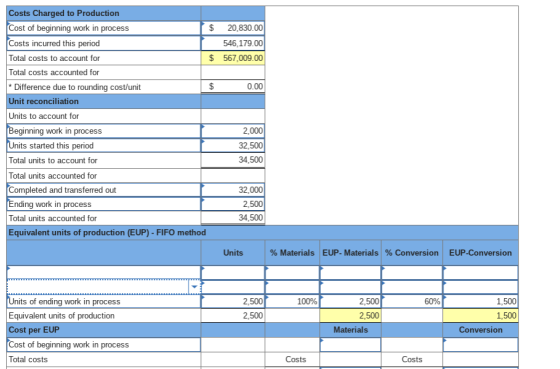
Task: Click the Total units accounted for 34,500 value
Action: point(233,218)
